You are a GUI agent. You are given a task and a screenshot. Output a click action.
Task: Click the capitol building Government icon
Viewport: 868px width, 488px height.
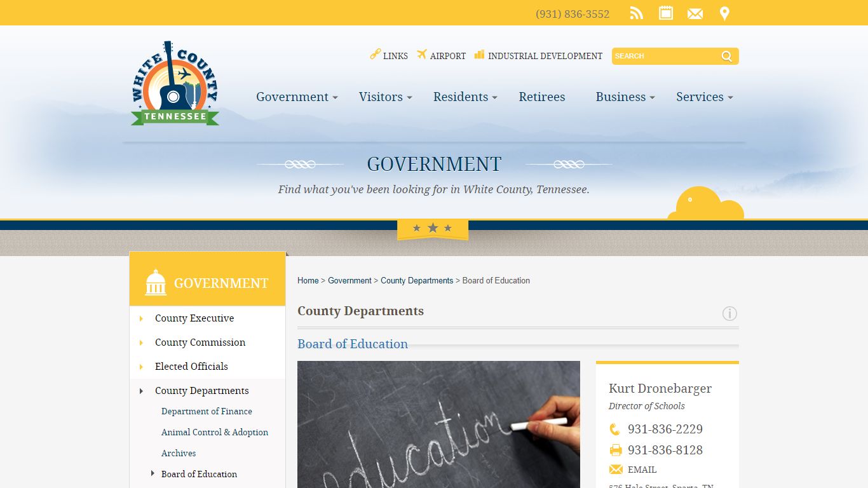click(x=156, y=282)
